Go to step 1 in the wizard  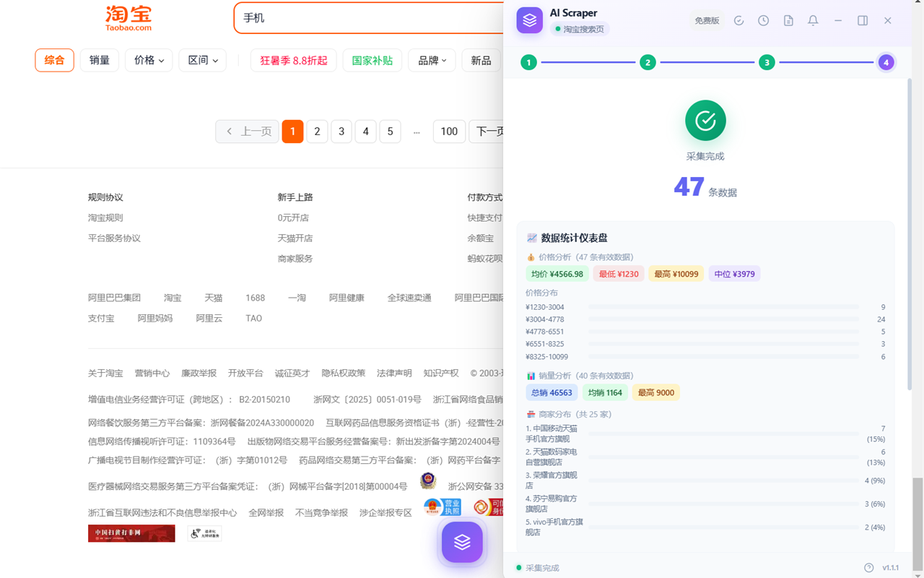(528, 62)
